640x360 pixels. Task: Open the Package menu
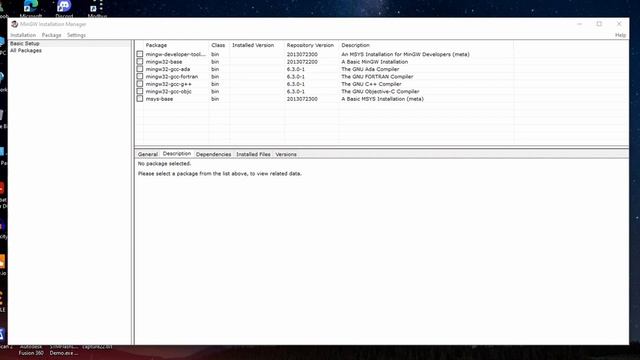(x=51, y=35)
